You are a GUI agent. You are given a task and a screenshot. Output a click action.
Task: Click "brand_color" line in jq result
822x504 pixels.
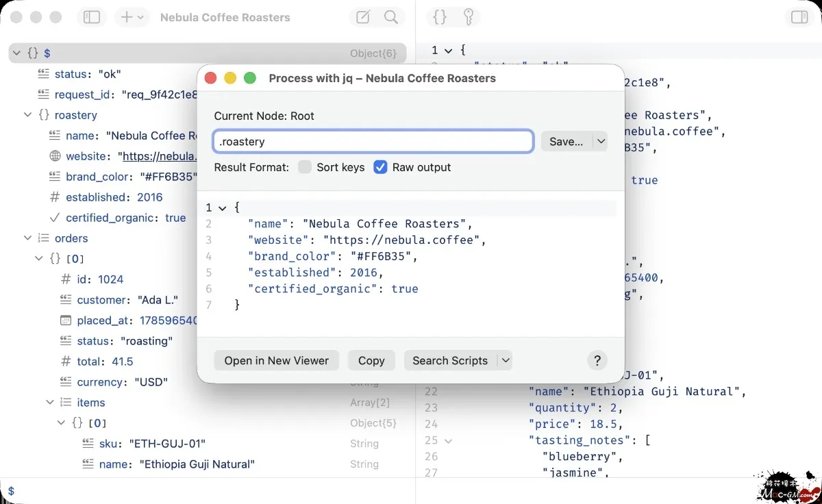coord(332,256)
